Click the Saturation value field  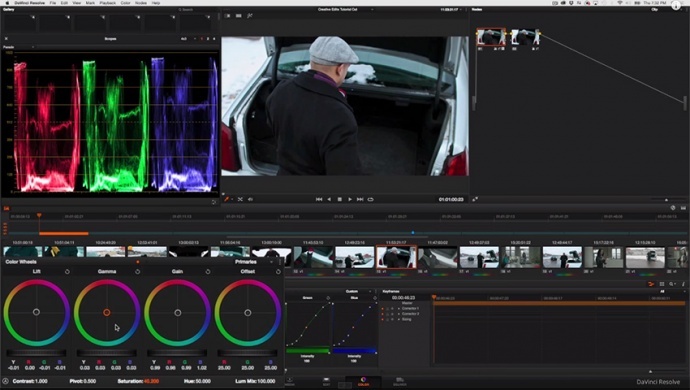(151, 381)
